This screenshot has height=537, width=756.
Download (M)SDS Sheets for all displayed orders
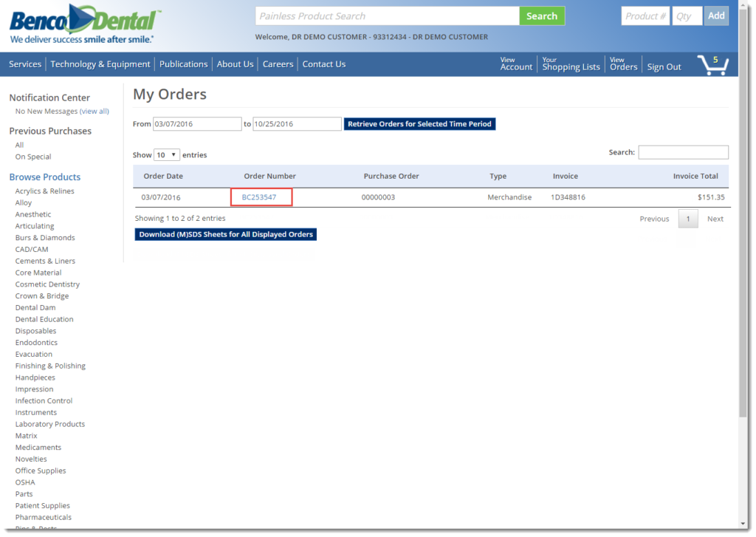(225, 234)
